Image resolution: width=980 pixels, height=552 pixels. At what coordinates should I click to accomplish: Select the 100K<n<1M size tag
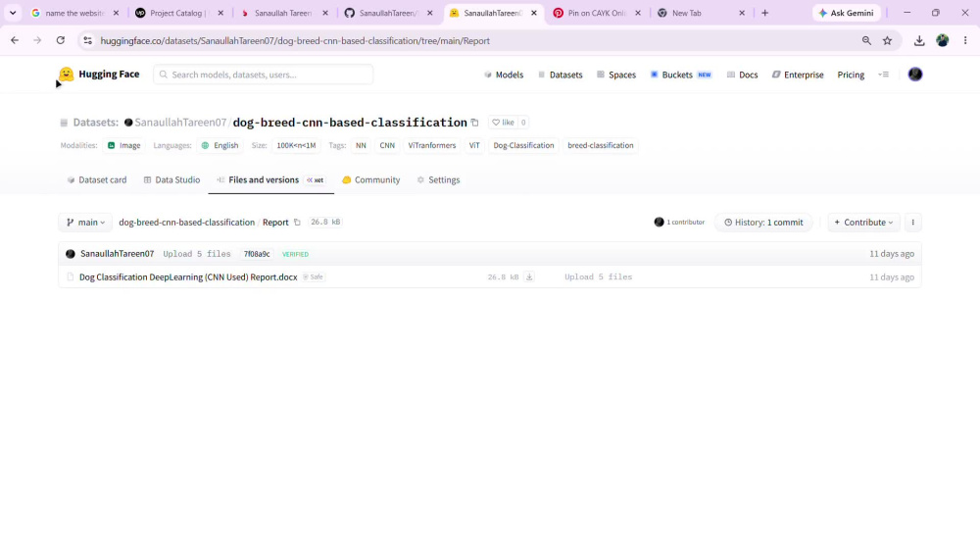pyautogui.click(x=296, y=145)
